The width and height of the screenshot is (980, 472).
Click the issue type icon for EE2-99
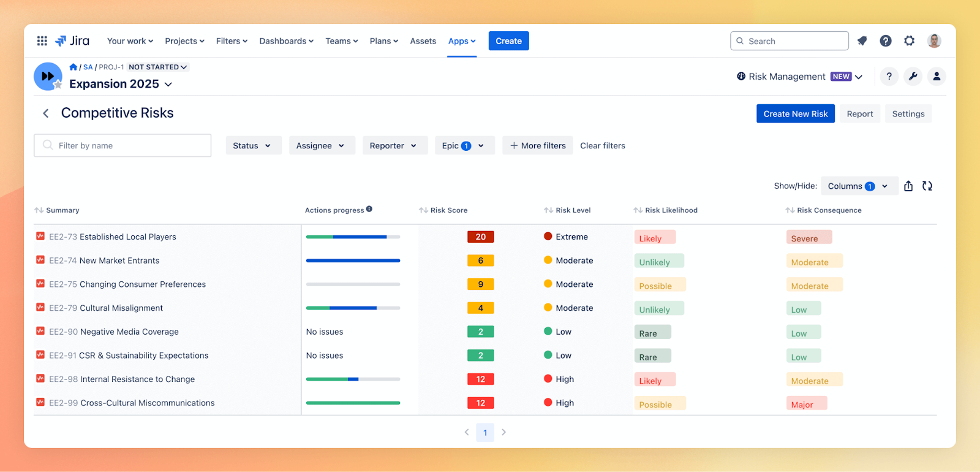click(40, 402)
